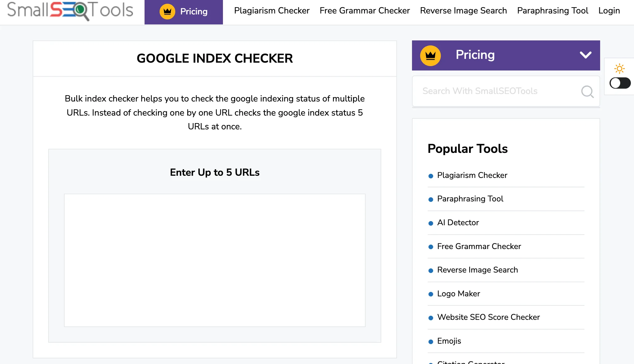Click the crown icon on the sidebar Pricing banner
Screen dimensions: 634x364
431,55
